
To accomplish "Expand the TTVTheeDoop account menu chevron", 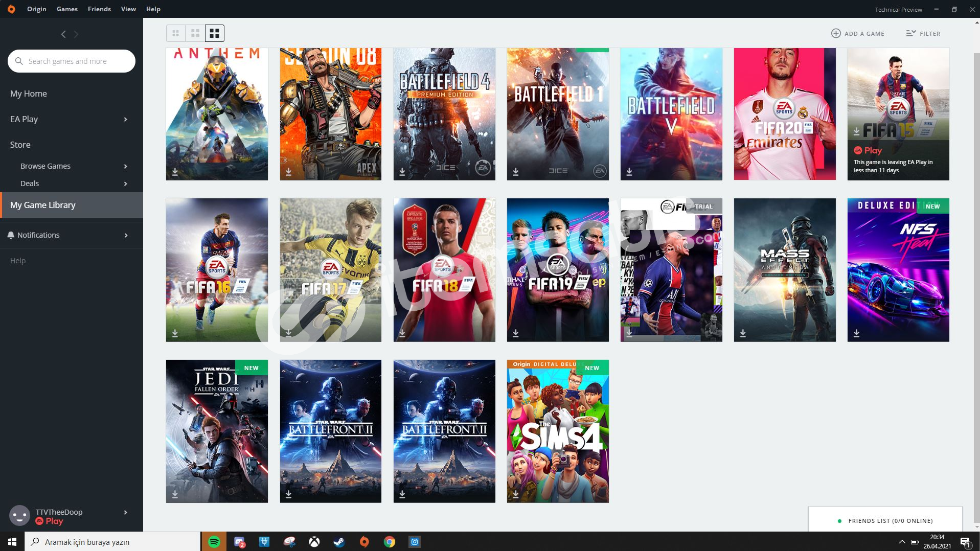I will 126,512.
